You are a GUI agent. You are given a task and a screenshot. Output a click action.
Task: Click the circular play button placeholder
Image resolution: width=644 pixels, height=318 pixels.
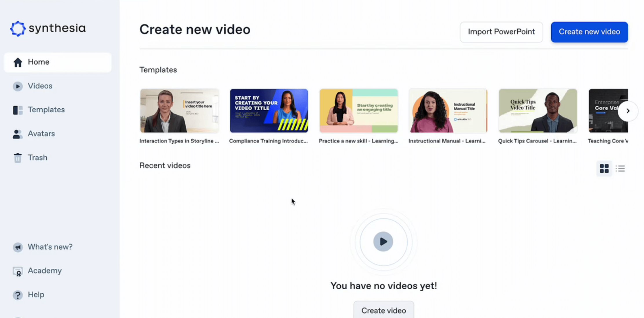[x=383, y=242]
